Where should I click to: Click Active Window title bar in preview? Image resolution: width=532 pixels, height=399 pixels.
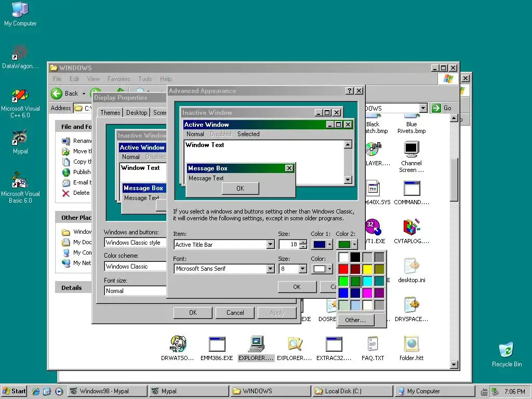(268, 125)
